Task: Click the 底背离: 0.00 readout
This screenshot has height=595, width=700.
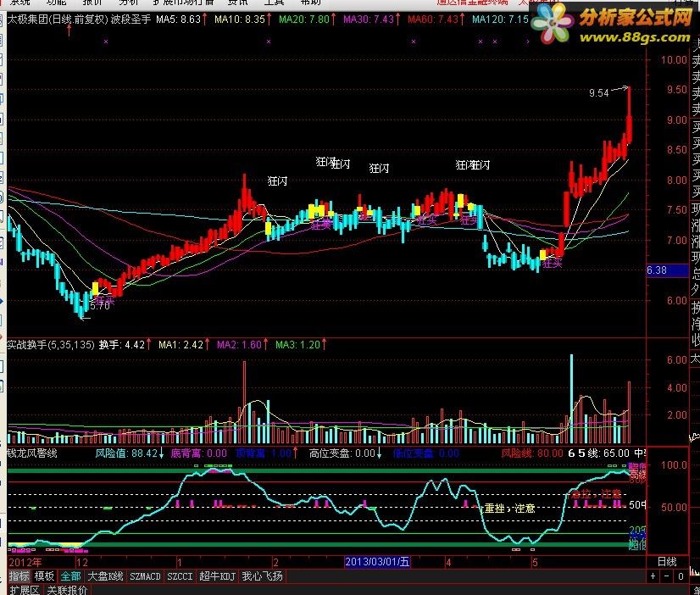Action: click(x=198, y=453)
